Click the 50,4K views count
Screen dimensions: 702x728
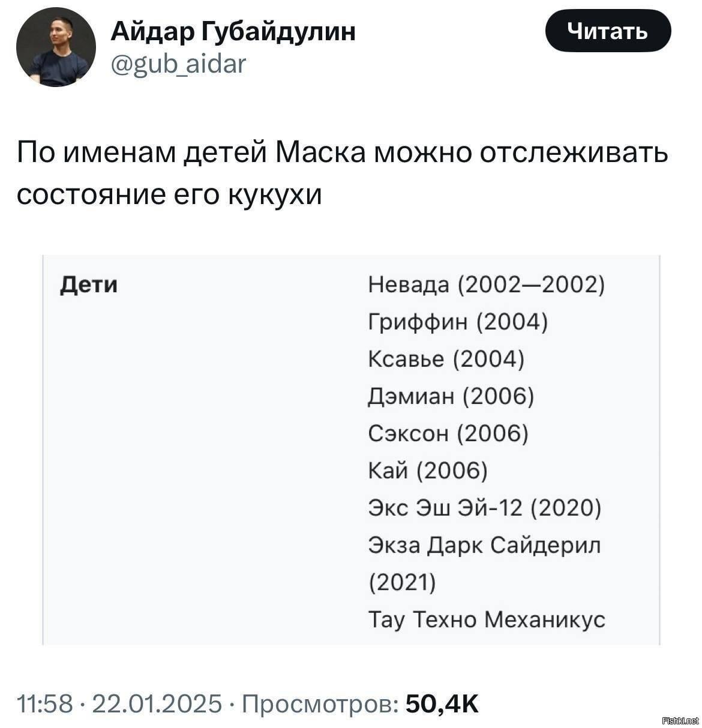point(442,703)
